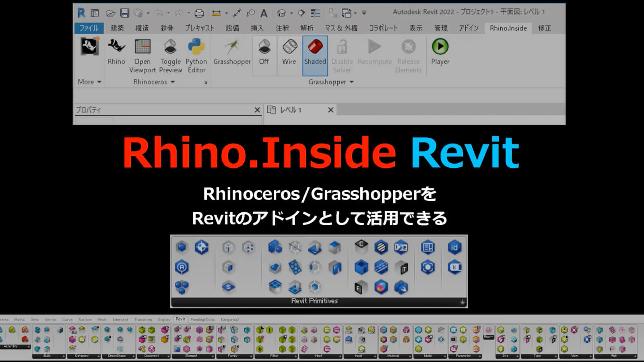Click the Recompute button

coord(374,52)
